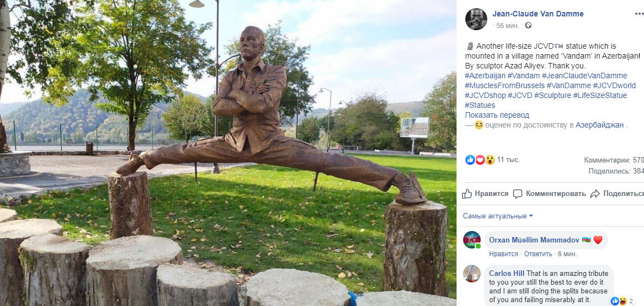Open Jean-Claude Van Damme's profile picture
Viewport: 644px width, 306px height.
[476, 19]
